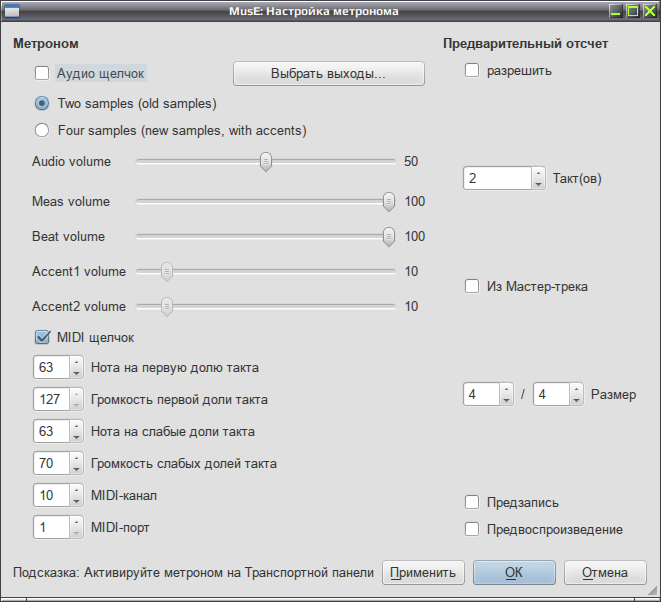Increase the time signature denominator
This screenshot has width=661, height=602.
pos(576,389)
